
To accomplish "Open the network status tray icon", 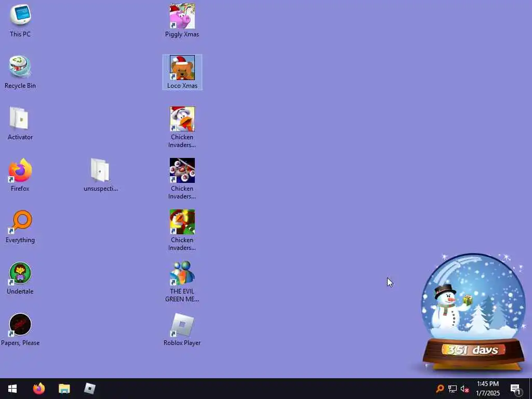I will tap(453, 389).
